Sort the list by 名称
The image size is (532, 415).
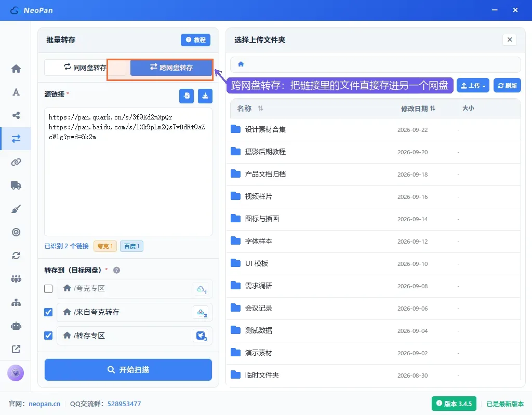(250, 109)
